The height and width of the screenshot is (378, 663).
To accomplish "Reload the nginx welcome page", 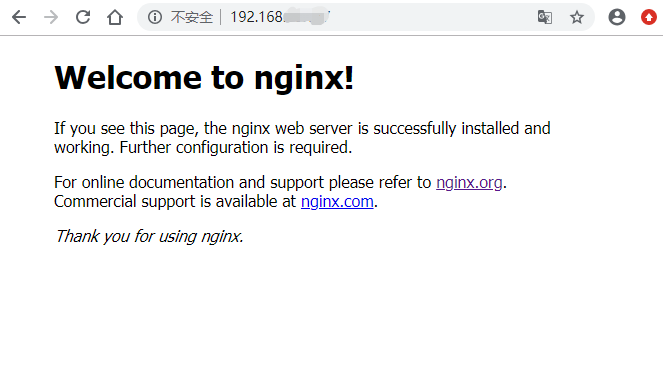I will 83,17.
